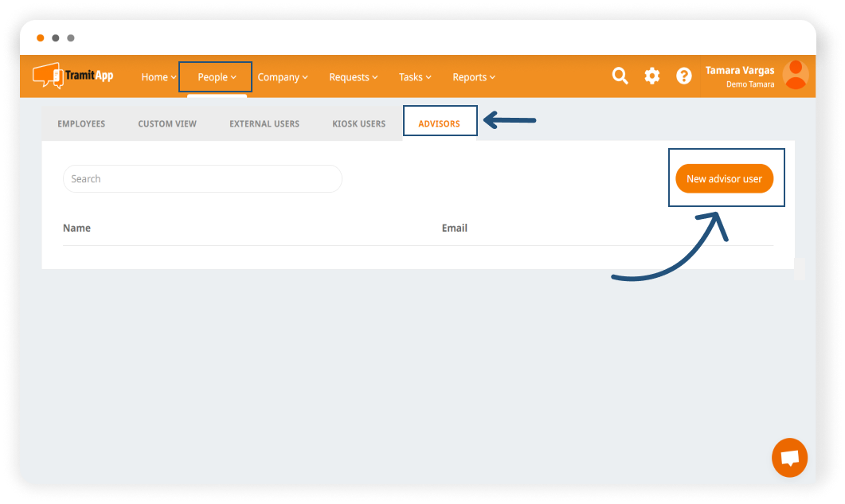Click the help question mark icon
The image size is (845, 504).
[x=684, y=76]
